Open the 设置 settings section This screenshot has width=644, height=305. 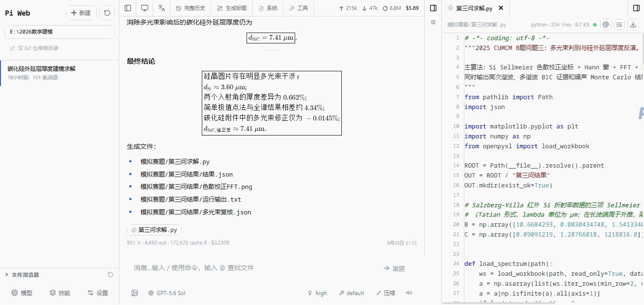click(98, 293)
